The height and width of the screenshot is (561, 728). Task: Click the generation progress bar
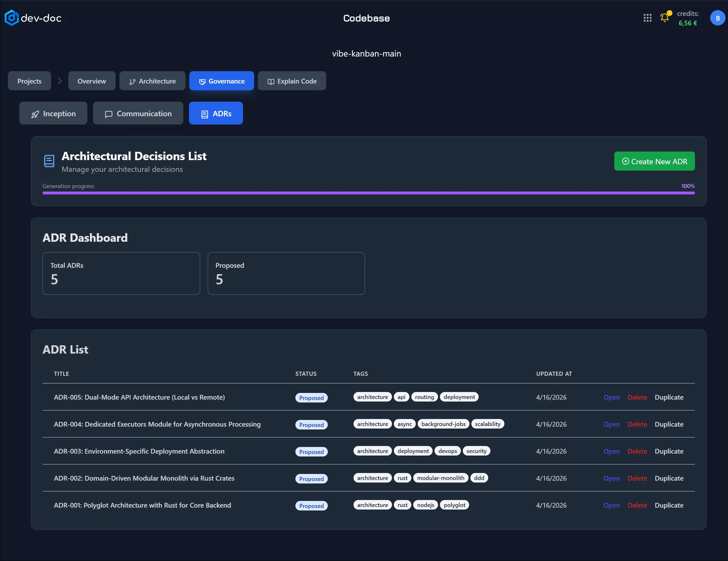pos(368,193)
